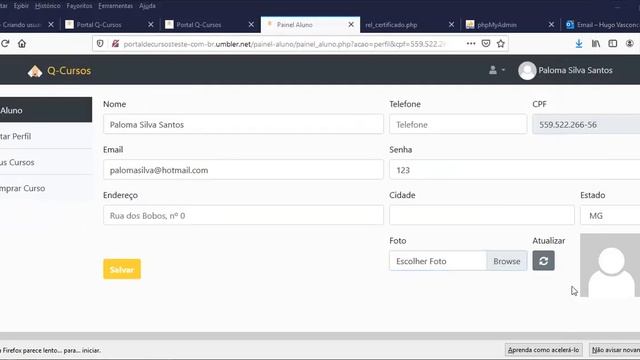Open the Ferramentas menu

[116, 6]
